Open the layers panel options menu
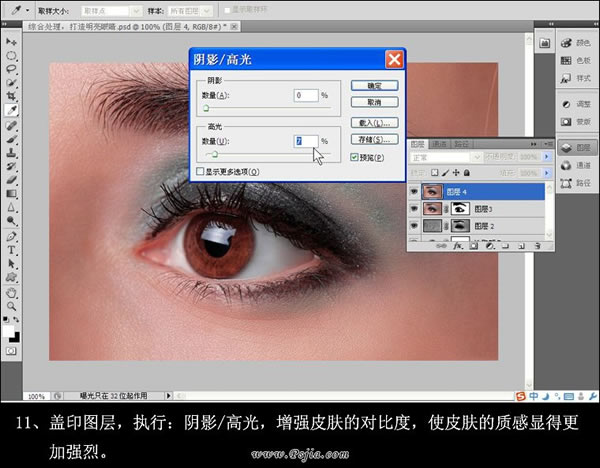Image resolution: width=600 pixels, height=468 pixels. (548, 144)
